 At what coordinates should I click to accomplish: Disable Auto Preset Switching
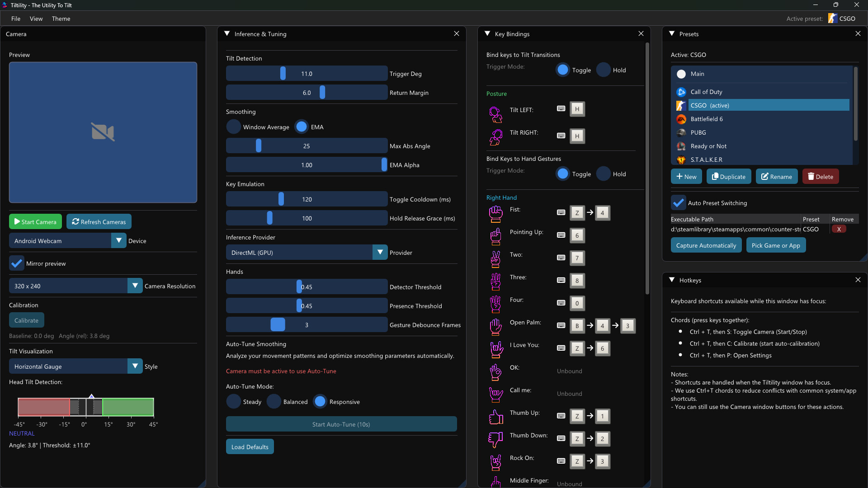point(678,202)
